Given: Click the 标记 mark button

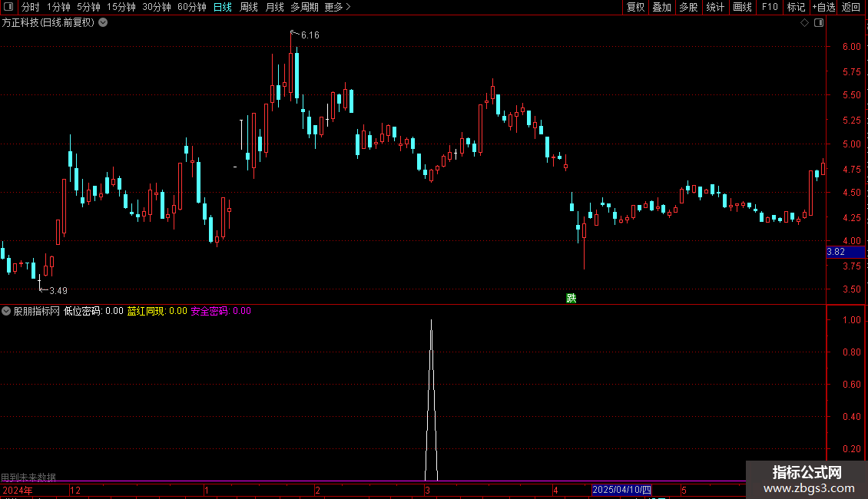Looking at the screenshot, I should pyautogui.click(x=796, y=7).
